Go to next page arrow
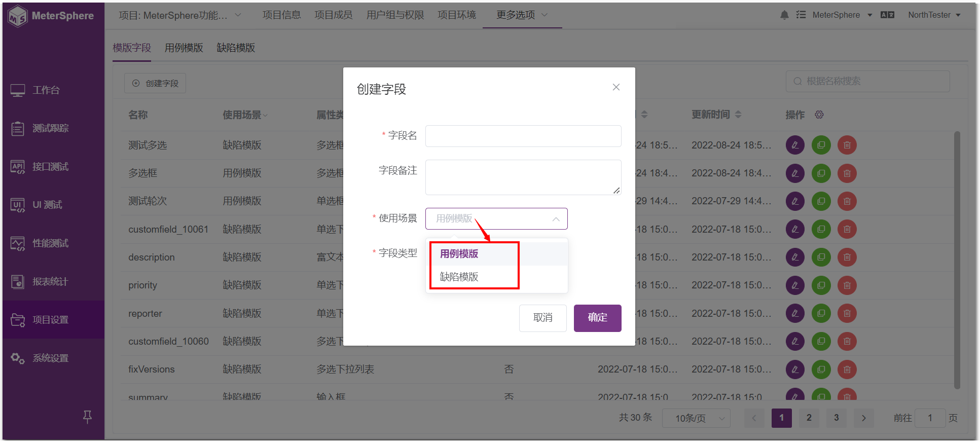Viewport: 980px width, 444px height. coord(864,418)
